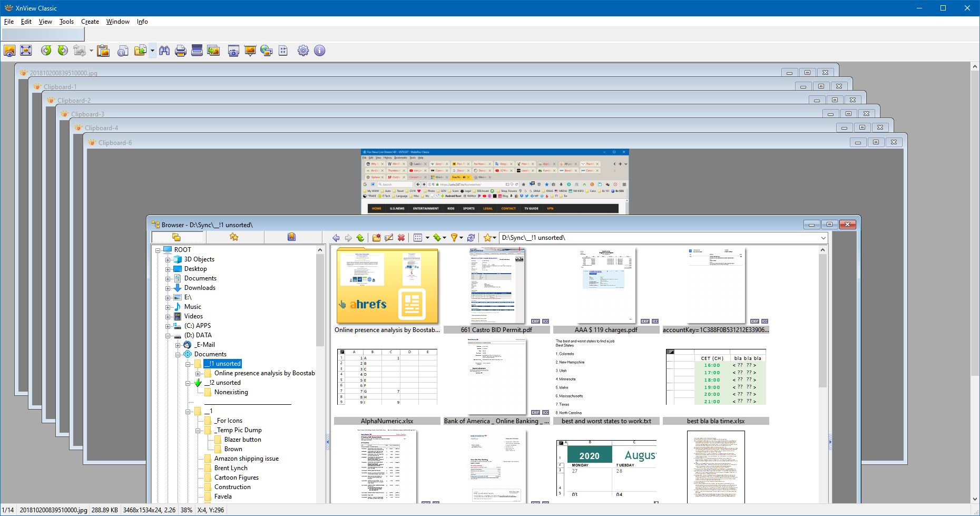The width and height of the screenshot is (980, 516).
Task: Open Settings via the gear icon
Action: point(303,51)
